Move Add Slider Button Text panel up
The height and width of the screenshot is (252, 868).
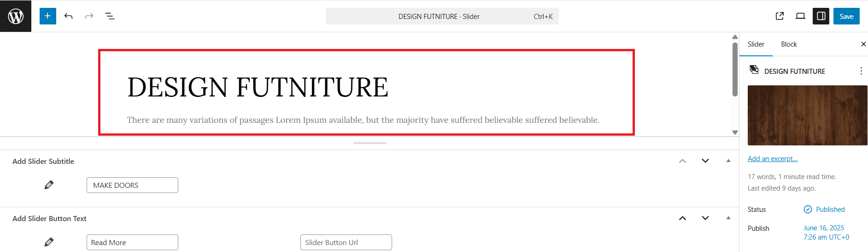682,218
